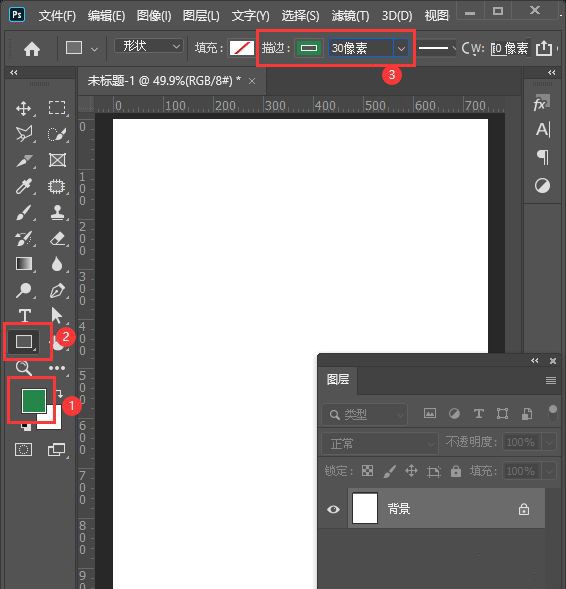Open the 图层(L) menu
Image resolution: width=566 pixels, height=589 pixels.
(201, 15)
